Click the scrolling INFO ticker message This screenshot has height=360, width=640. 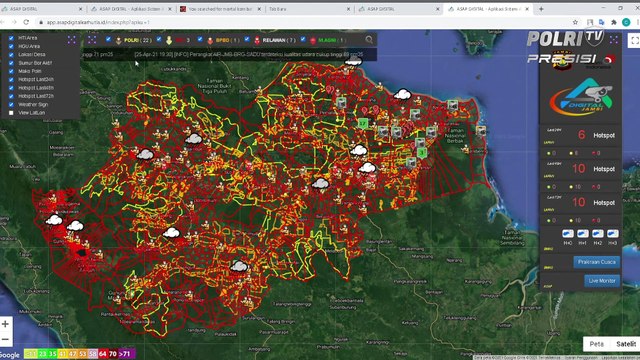tap(248, 54)
